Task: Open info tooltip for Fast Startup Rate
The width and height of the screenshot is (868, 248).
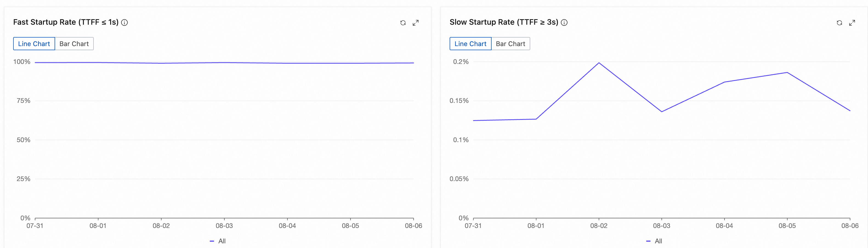Action: coord(124,22)
